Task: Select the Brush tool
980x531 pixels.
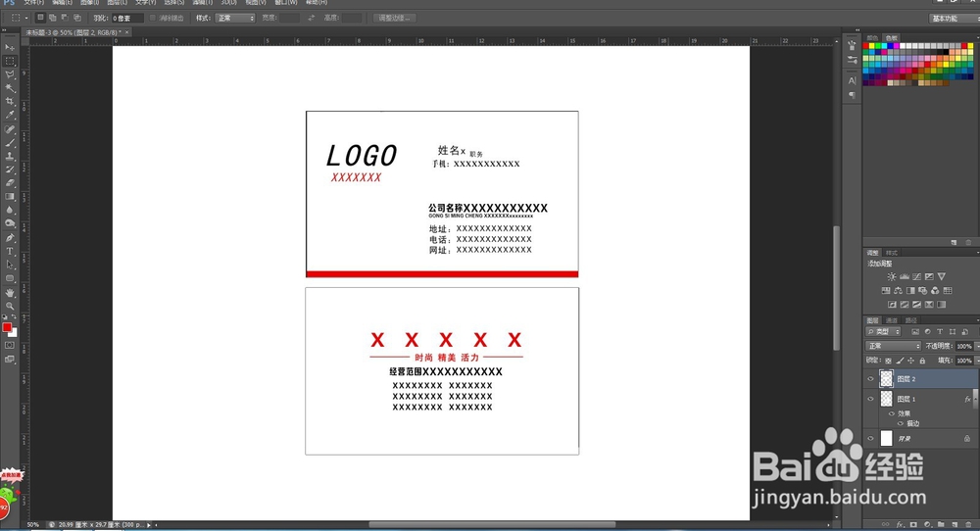Action: [10, 143]
